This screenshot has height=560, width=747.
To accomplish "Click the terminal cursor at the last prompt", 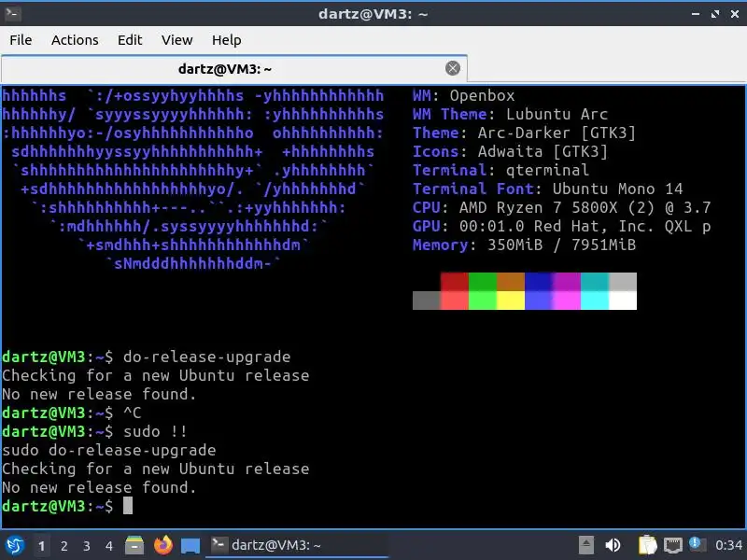I will tap(128, 506).
